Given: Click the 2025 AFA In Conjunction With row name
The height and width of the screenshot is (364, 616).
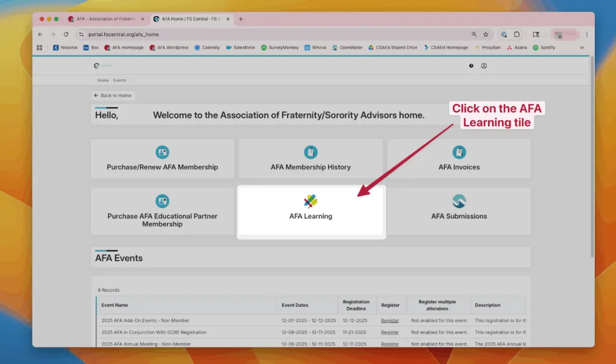Looking at the screenshot, I should click(x=153, y=332).
